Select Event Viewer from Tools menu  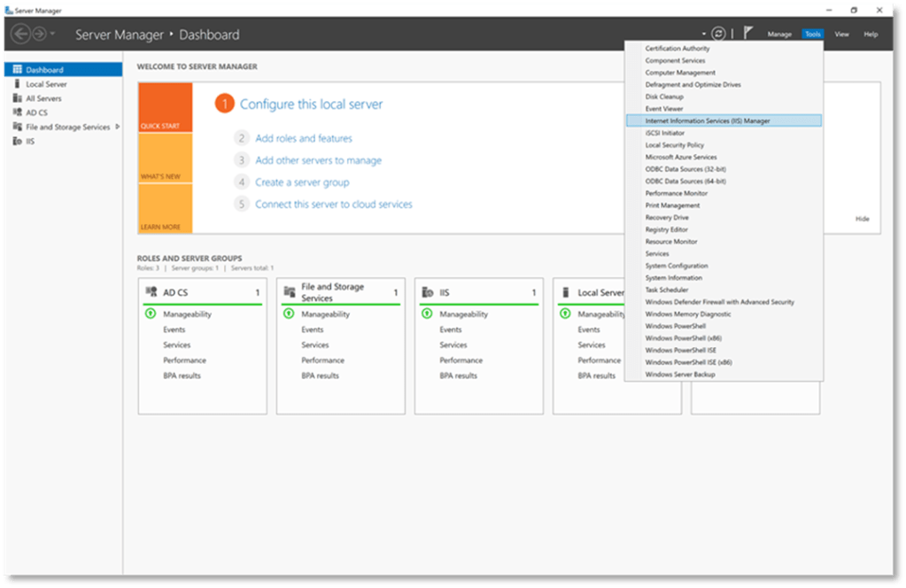pos(664,109)
